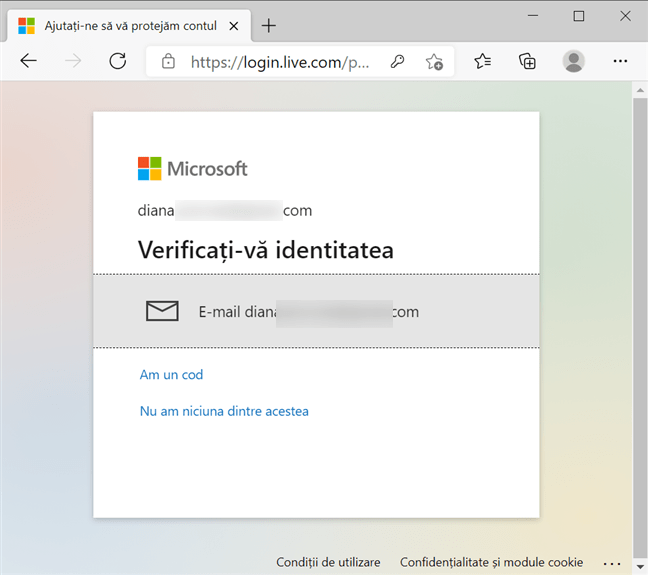Reload the login.live.com page
Viewport: 648px width, 575px height.
118,61
